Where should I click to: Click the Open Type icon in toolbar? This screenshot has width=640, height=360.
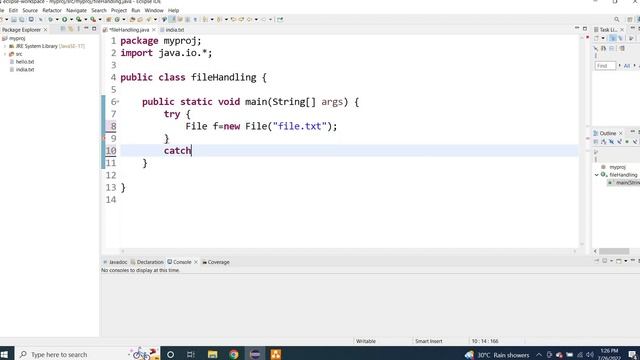click(x=132, y=19)
